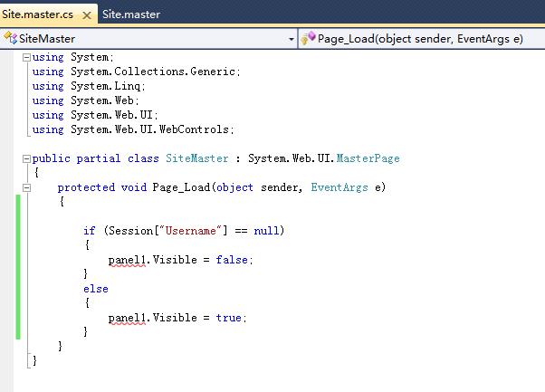The width and height of the screenshot is (545, 392).
Task: Click the Page_Load method icon
Action: pos(308,38)
